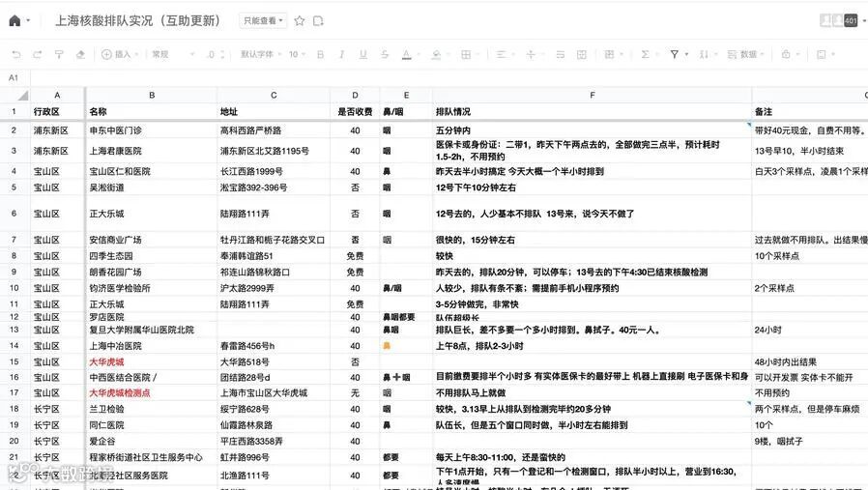Click the lock protection icon

click(x=786, y=54)
